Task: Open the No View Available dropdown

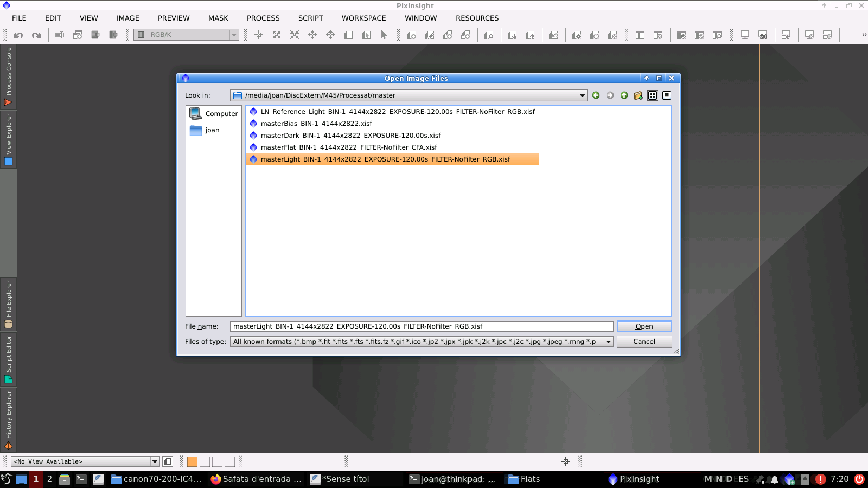Action: [155, 461]
